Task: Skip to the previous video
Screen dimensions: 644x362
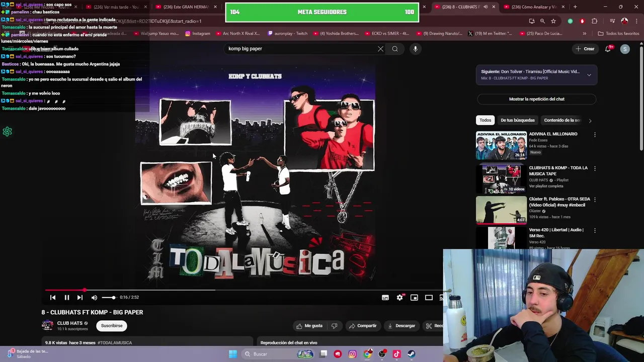Action: pyautogui.click(x=53, y=298)
